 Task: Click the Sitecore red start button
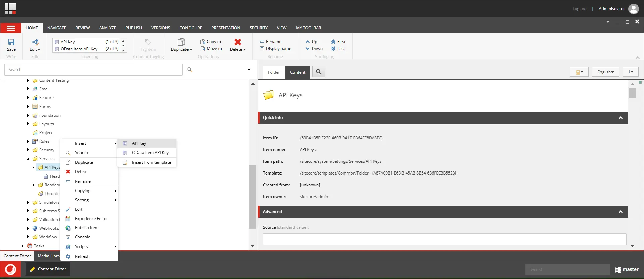click(x=10, y=269)
